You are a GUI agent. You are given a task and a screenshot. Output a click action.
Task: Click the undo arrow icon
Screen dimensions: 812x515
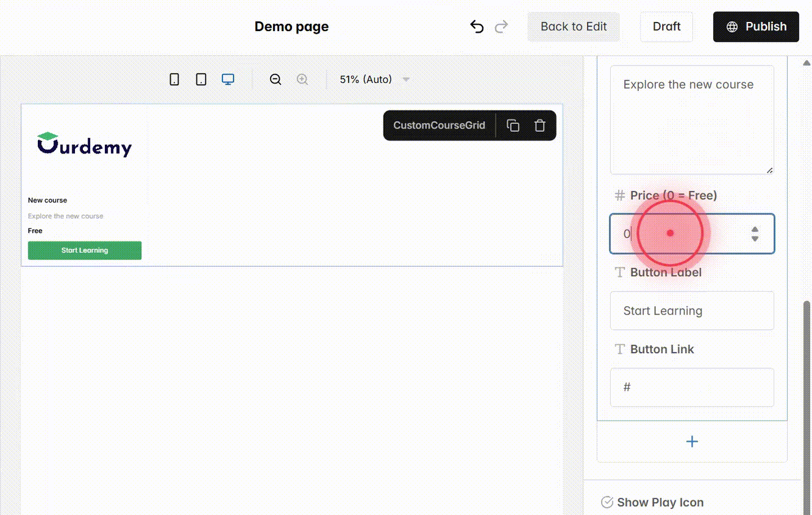[476, 26]
